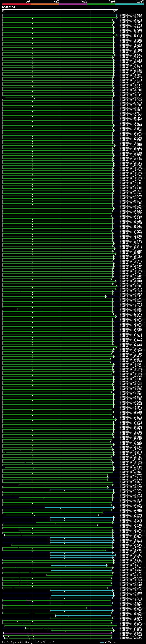Click the cyan ~100% identity legend segment
Image resolution: width=146 pixels, height=644 pixels.
click(x=130, y=4)
